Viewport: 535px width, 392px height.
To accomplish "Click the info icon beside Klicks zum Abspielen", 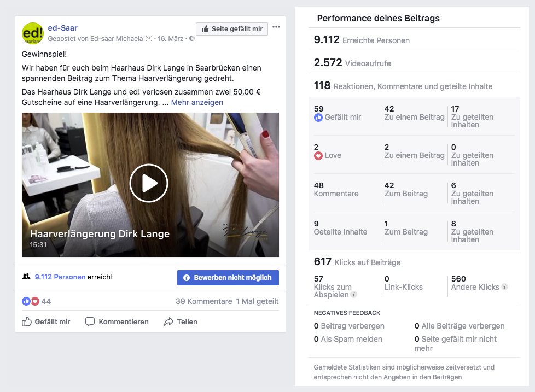I will (354, 295).
